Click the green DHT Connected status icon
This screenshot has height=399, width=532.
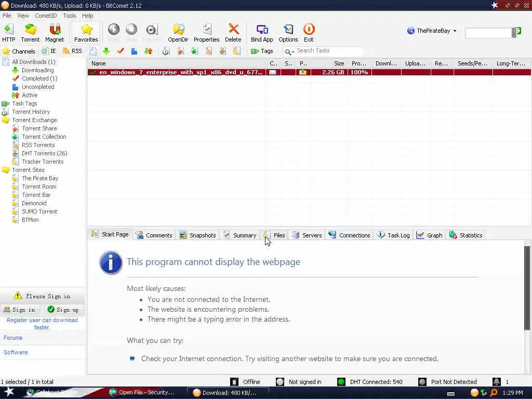pos(341,382)
